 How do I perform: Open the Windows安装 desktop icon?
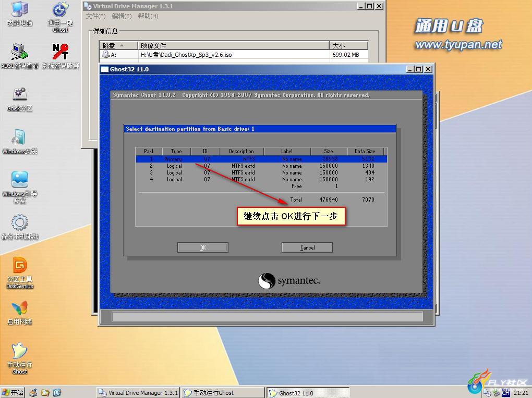tap(20, 142)
